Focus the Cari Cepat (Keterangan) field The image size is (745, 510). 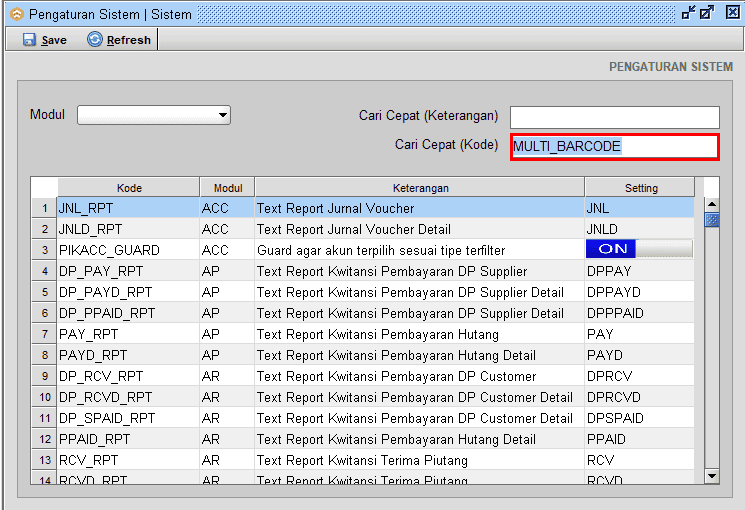coord(614,117)
